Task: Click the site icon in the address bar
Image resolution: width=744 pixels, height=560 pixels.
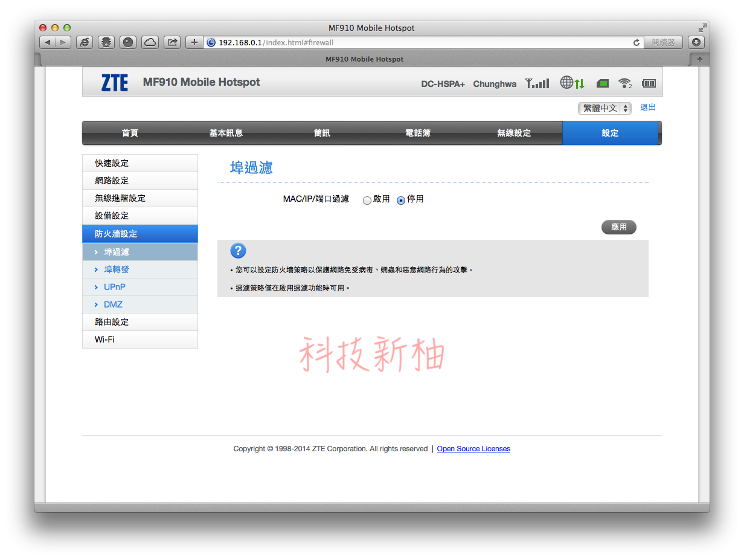Action: (x=211, y=43)
